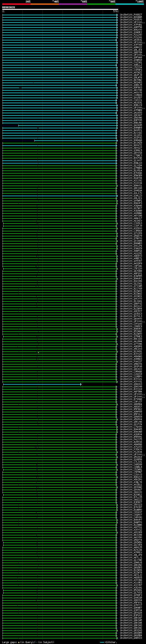Select hit label UniRef100_A6F5N4
Screen dimensions: 146x644
pyautogui.click(x=131, y=392)
